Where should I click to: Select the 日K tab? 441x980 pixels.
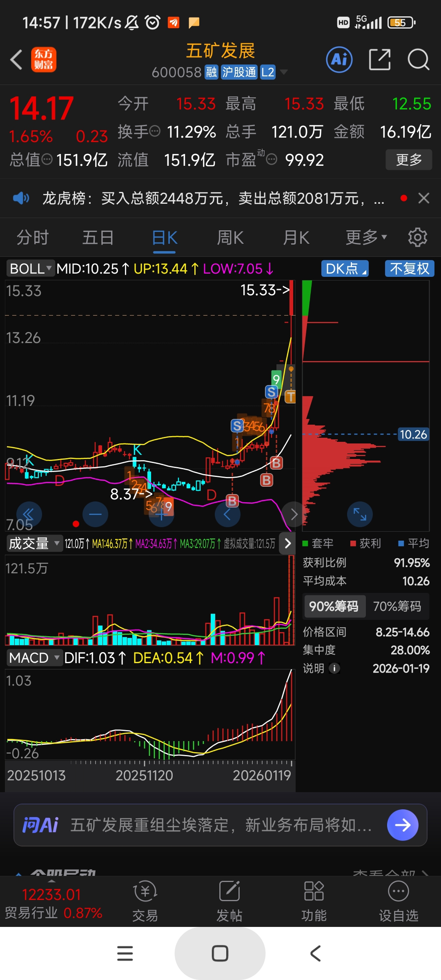(x=165, y=237)
